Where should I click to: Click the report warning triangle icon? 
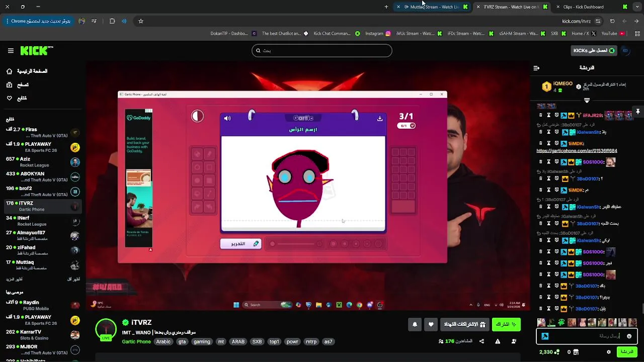pyautogui.click(x=498, y=341)
